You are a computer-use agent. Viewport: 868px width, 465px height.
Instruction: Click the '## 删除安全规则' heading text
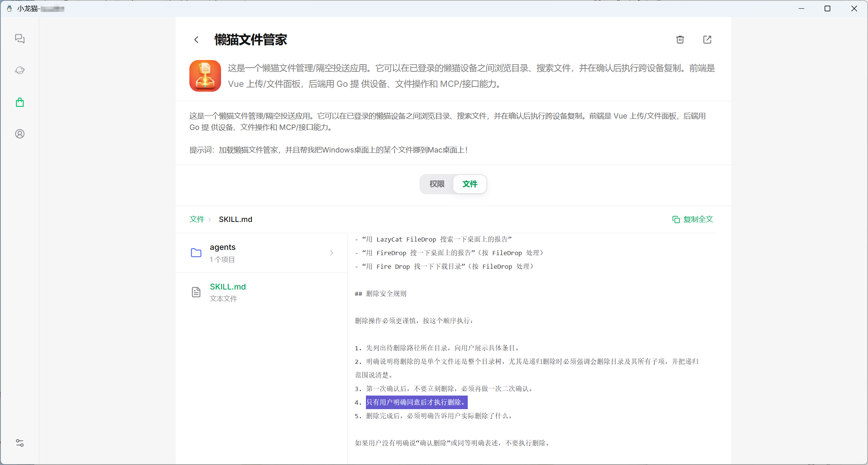coord(381,294)
